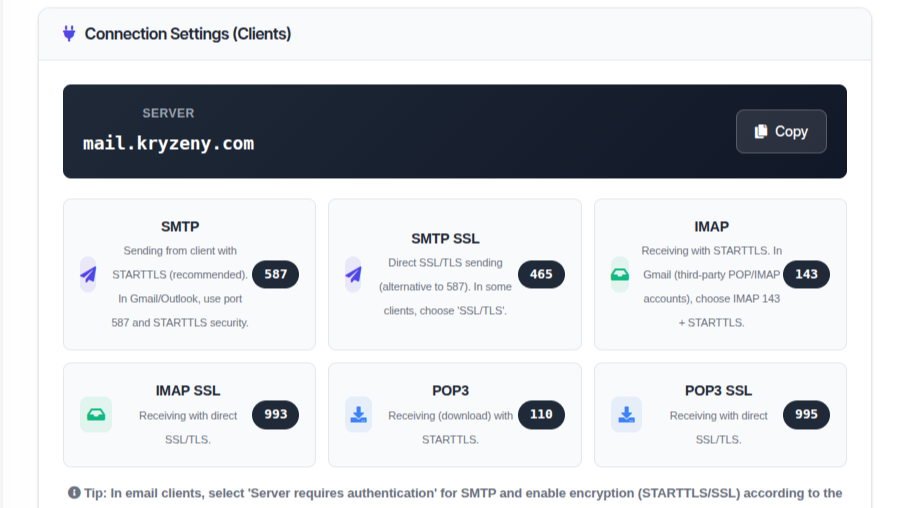Click the 465 port badge
Image resolution: width=903 pixels, height=508 pixels.
click(541, 274)
